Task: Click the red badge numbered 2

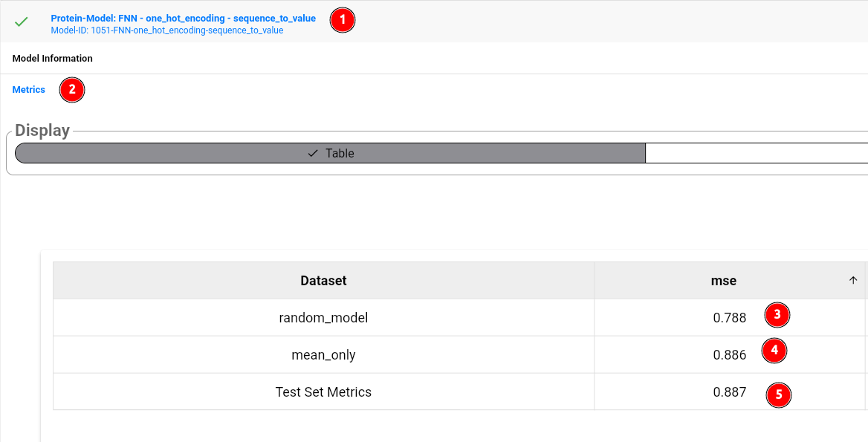Action: (x=72, y=90)
